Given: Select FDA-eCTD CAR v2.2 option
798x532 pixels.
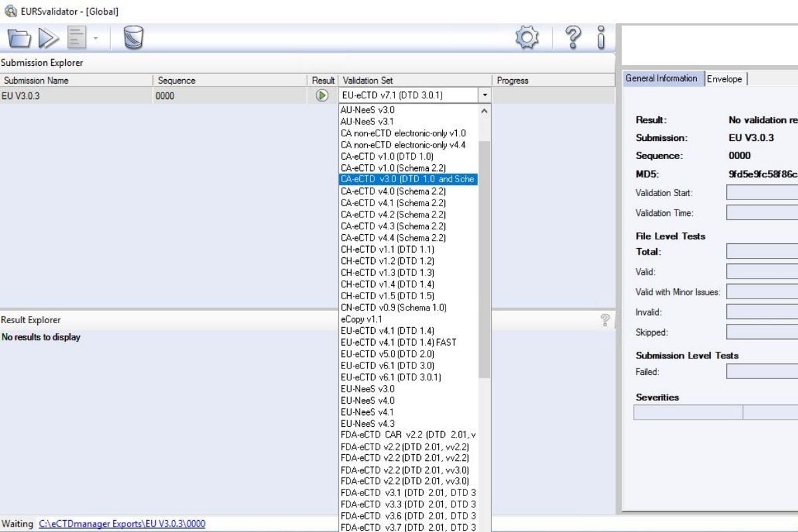Looking at the screenshot, I should click(408, 435).
